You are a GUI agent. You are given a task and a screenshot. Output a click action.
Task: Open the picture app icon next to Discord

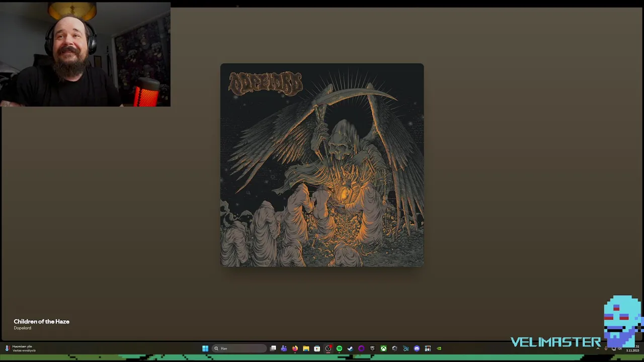click(428, 348)
